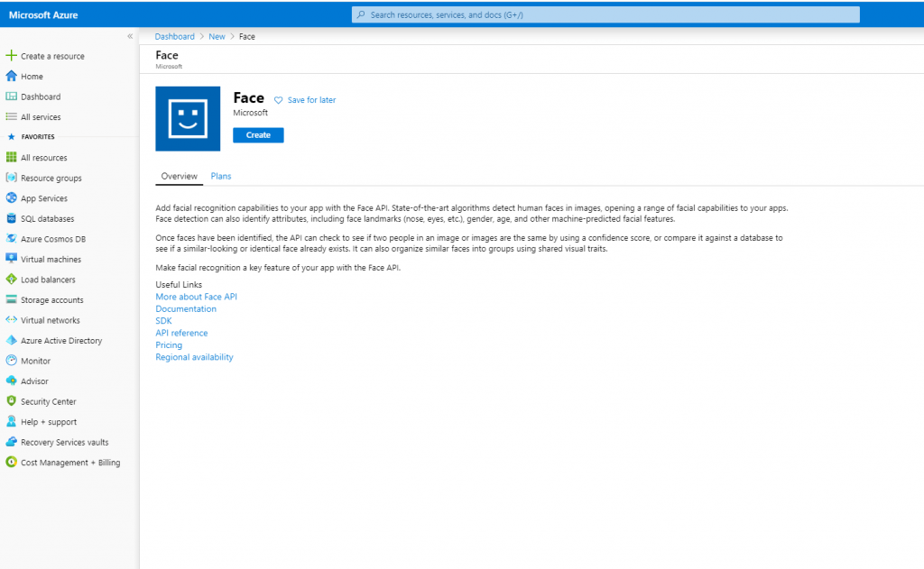The width and height of the screenshot is (924, 569).
Task: Focus the Search resources, services, and docs field
Action: (605, 14)
